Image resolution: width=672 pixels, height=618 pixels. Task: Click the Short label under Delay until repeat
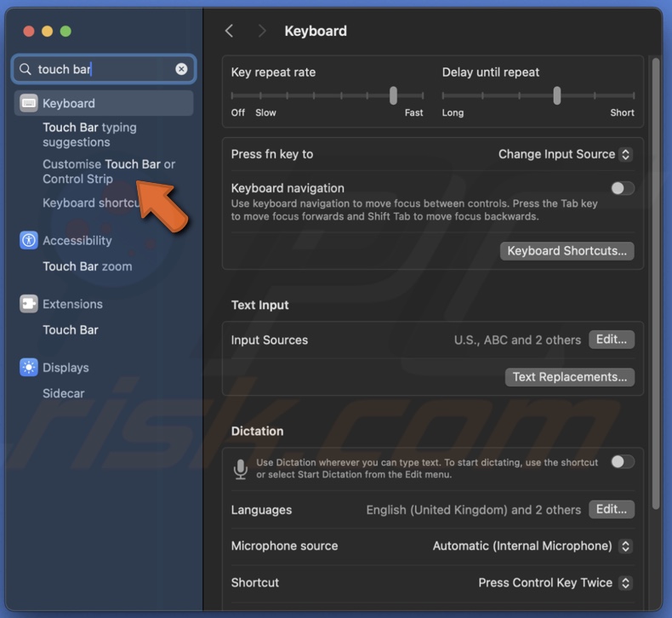(x=622, y=113)
